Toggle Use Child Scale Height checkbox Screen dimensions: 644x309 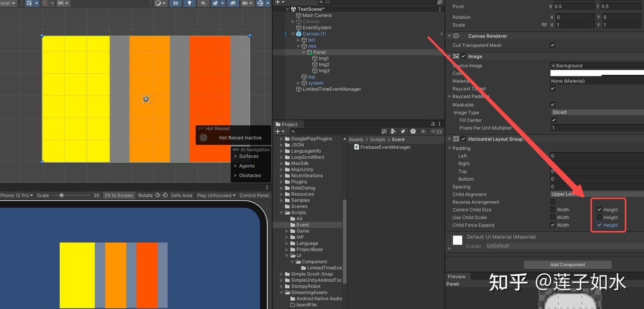(599, 217)
